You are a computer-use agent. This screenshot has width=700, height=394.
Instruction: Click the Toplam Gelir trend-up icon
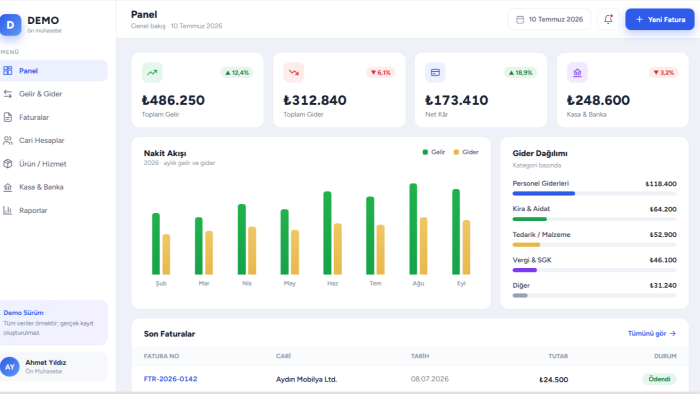click(x=152, y=72)
